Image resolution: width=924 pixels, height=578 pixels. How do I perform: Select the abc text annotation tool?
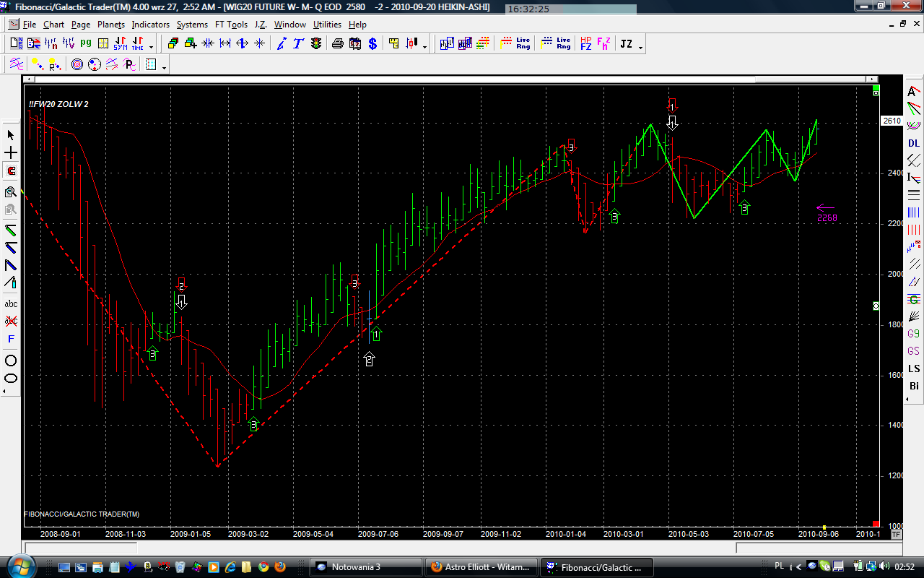[11, 303]
